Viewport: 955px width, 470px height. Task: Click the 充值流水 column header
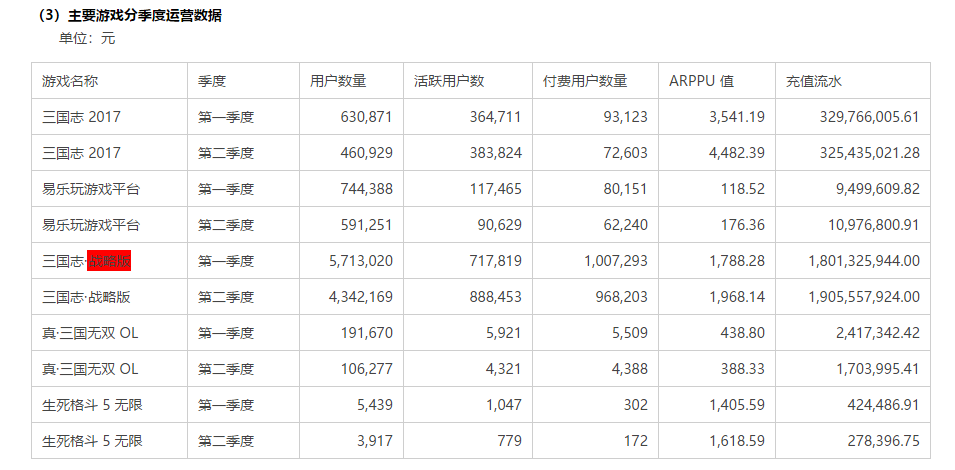pyautogui.click(x=814, y=81)
